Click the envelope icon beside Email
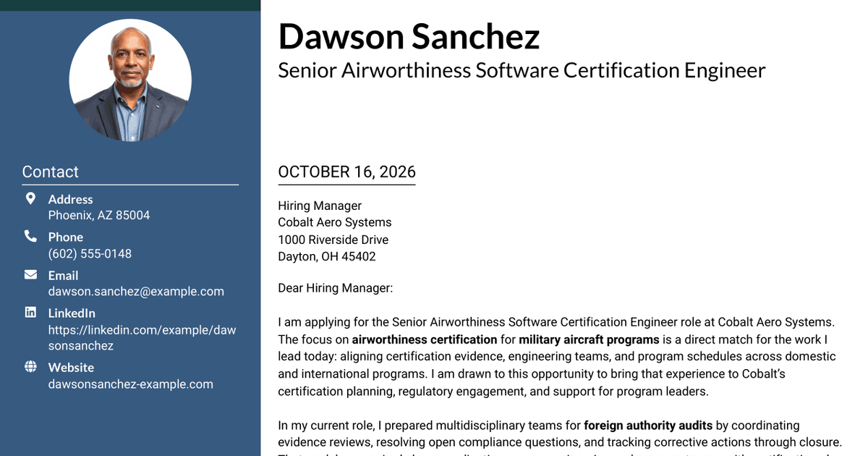This screenshot has height=456, width=868. [30, 274]
